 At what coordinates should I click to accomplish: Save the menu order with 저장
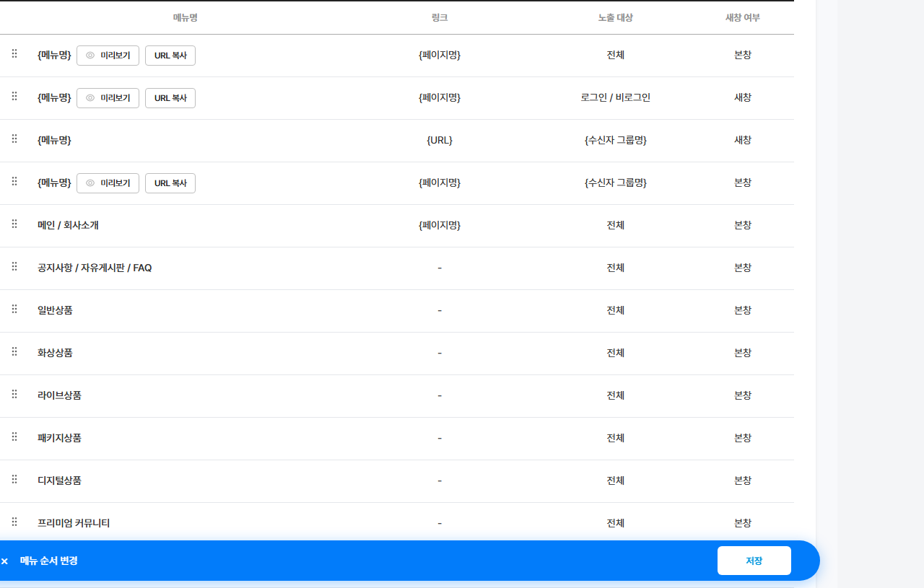click(x=754, y=561)
